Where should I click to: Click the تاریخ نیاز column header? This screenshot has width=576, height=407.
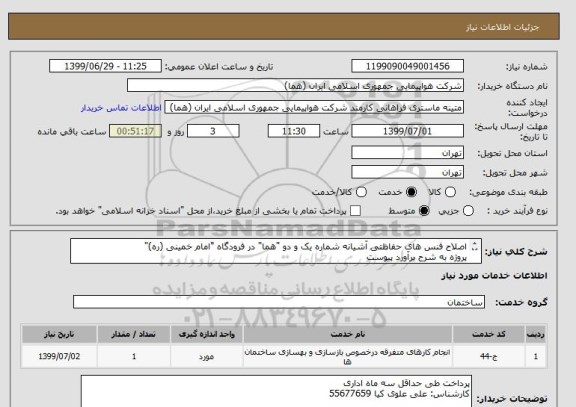coord(59,334)
